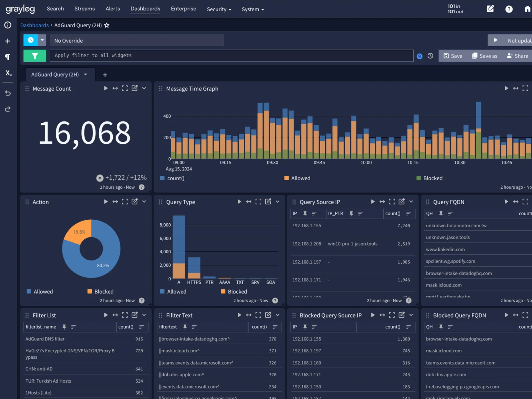Edit the Message Count widget
The image size is (532, 399).
(x=135, y=88)
